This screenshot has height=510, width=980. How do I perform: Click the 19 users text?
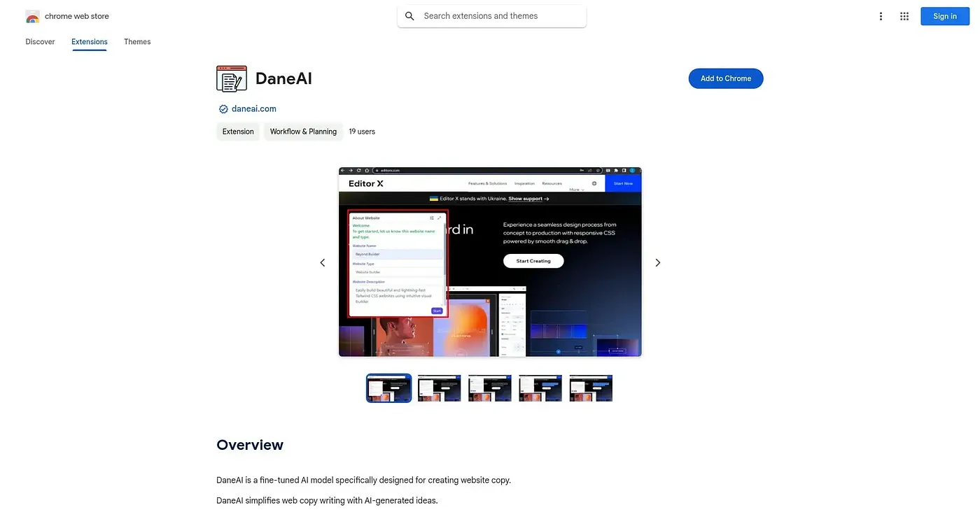362,132
